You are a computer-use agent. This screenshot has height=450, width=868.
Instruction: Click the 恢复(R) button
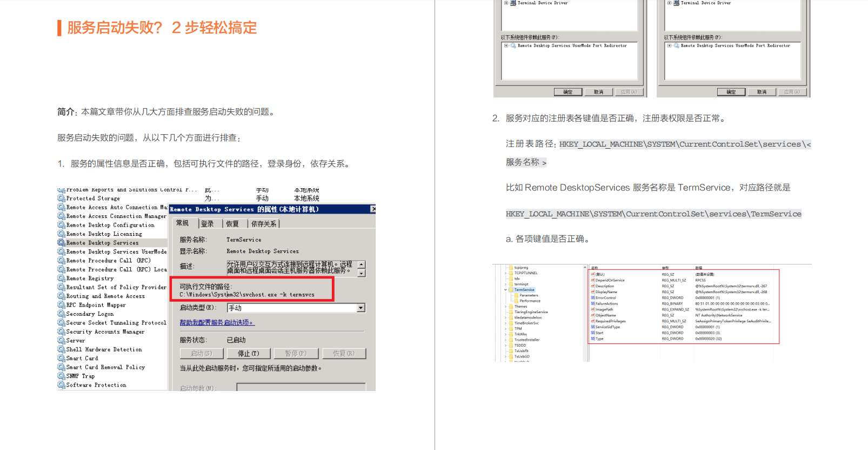tap(344, 353)
